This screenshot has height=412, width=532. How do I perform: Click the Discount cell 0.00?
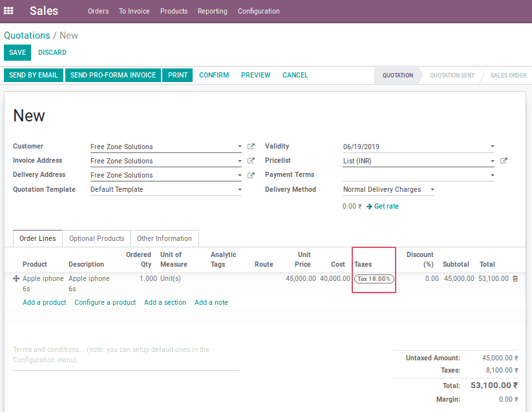pyautogui.click(x=432, y=278)
